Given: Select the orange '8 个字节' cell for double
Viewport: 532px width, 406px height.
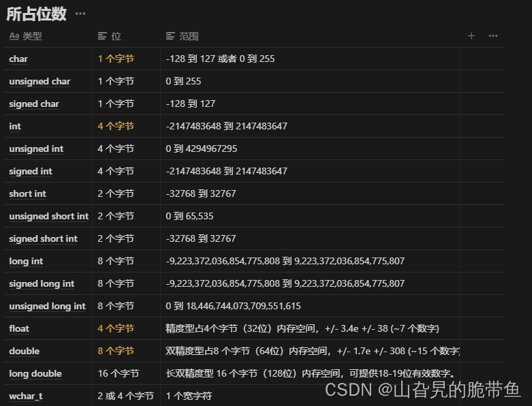Looking at the screenshot, I should point(126,351).
